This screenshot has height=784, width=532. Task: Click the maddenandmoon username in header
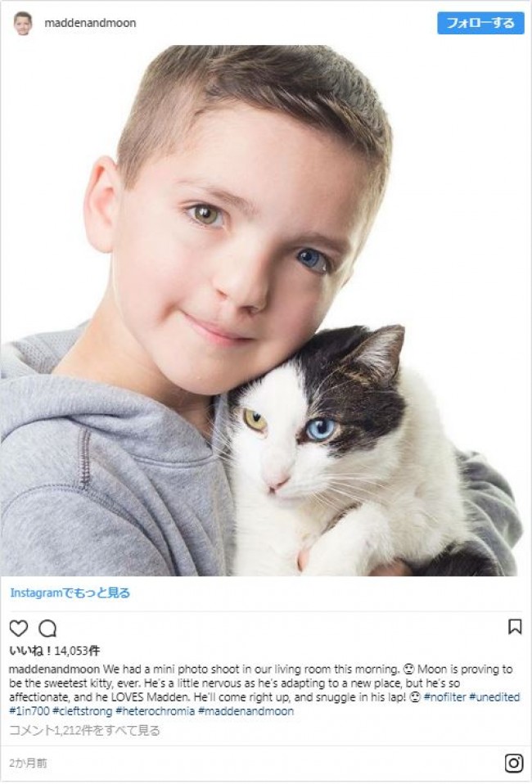[x=90, y=23]
